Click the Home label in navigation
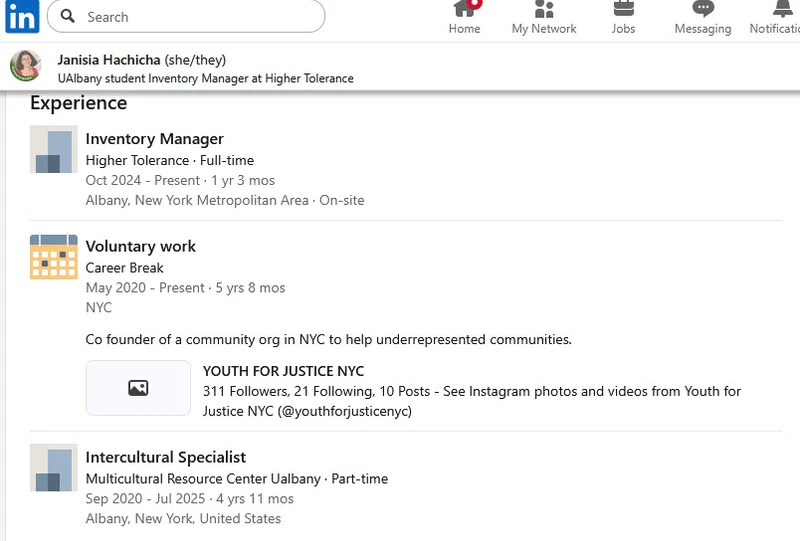Image resolution: width=800 pixels, height=541 pixels. pyautogui.click(x=464, y=29)
